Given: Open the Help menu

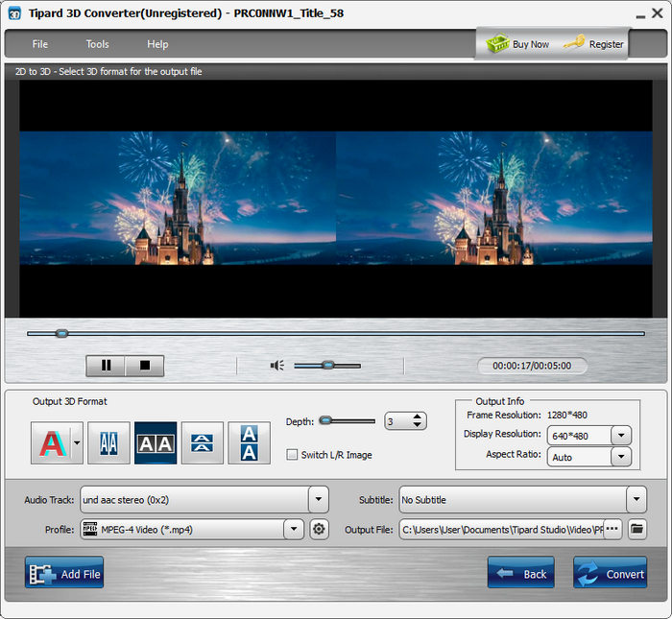Looking at the screenshot, I should [157, 44].
